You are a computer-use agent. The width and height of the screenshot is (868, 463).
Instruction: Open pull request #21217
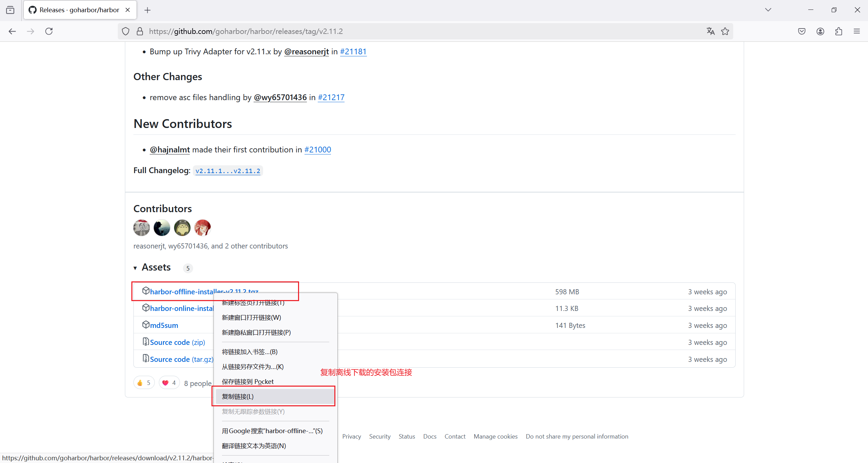click(331, 97)
